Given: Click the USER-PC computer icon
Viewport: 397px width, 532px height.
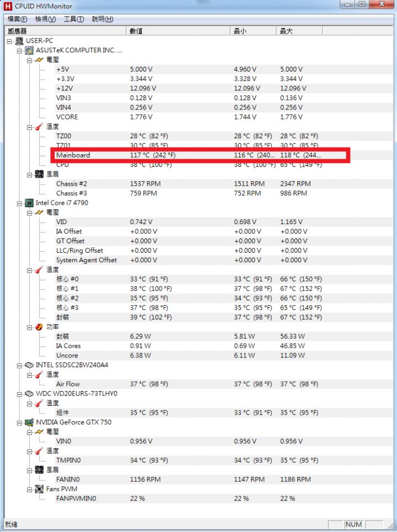Looking at the screenshot, I should click(19, 41).
